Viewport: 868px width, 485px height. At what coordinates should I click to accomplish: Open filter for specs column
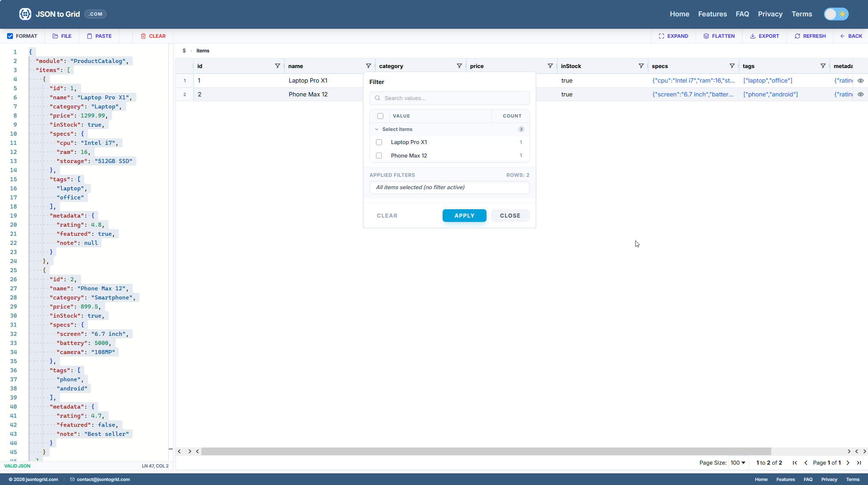[732, 66]
